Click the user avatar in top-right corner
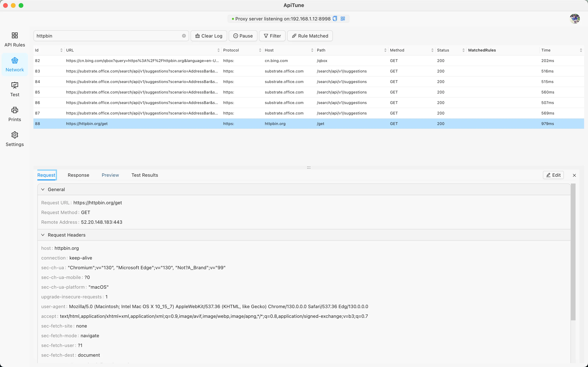Image resolution: width=588 pixels, height=367 pixels. tap(575, 18)
